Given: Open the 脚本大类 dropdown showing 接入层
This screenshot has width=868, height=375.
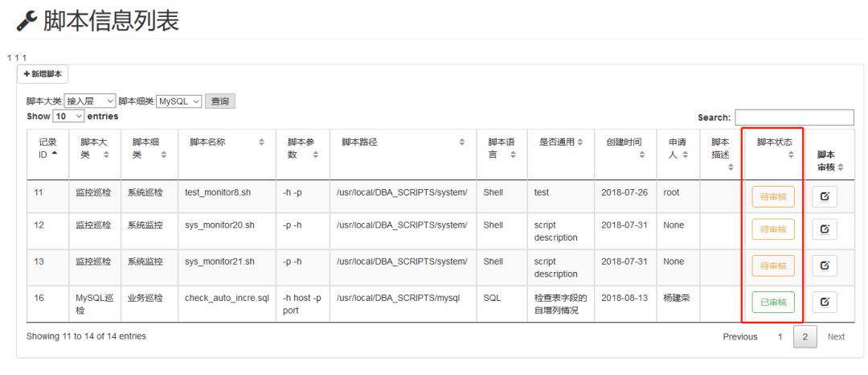Looking at the screenshot, I should pos(90,101).
